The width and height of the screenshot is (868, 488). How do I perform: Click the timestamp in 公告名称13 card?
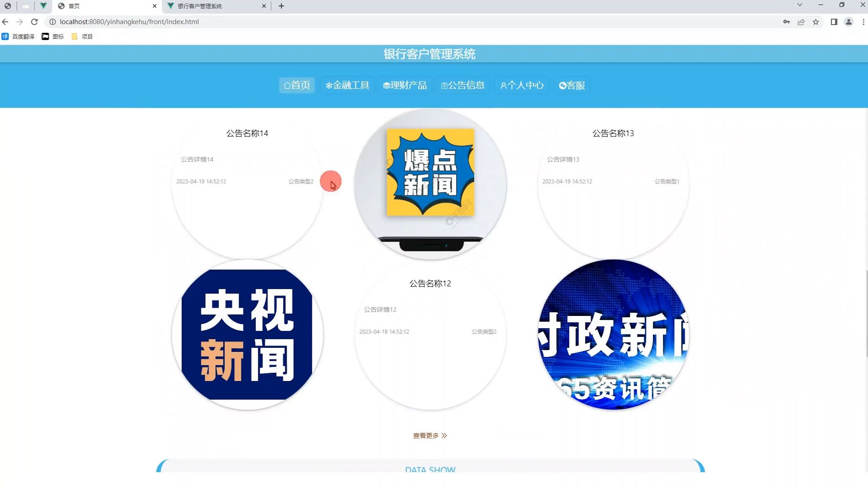pyautogui.click(x=567, y=181)
